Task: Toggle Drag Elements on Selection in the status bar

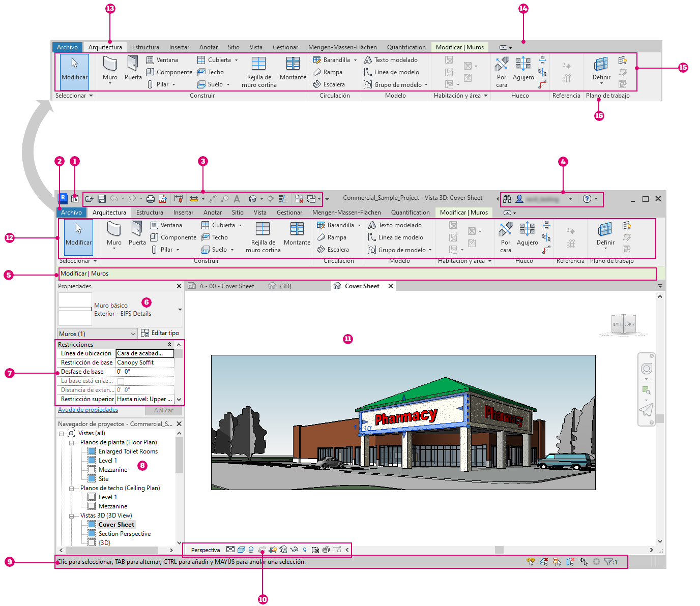Action: click(584, 562)
